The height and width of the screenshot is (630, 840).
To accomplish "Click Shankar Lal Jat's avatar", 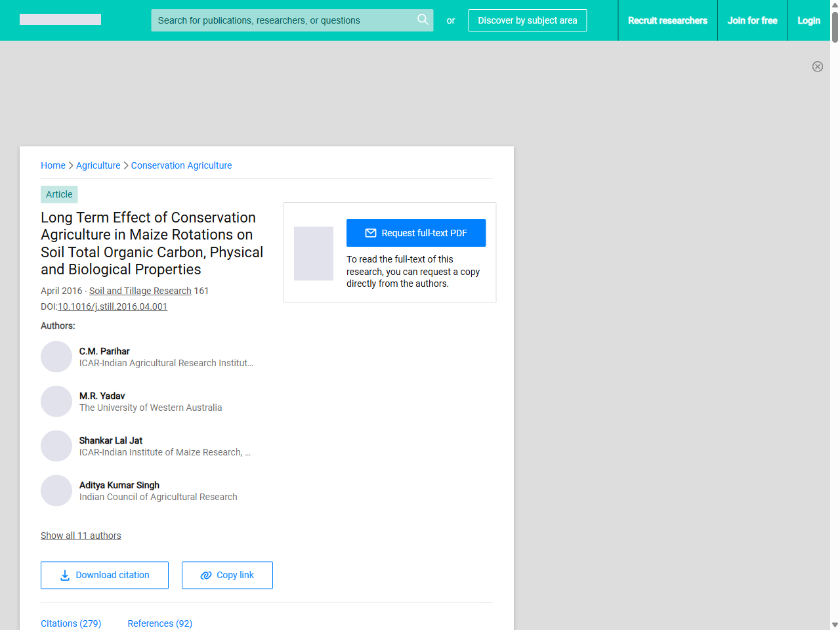I will 56,446.
